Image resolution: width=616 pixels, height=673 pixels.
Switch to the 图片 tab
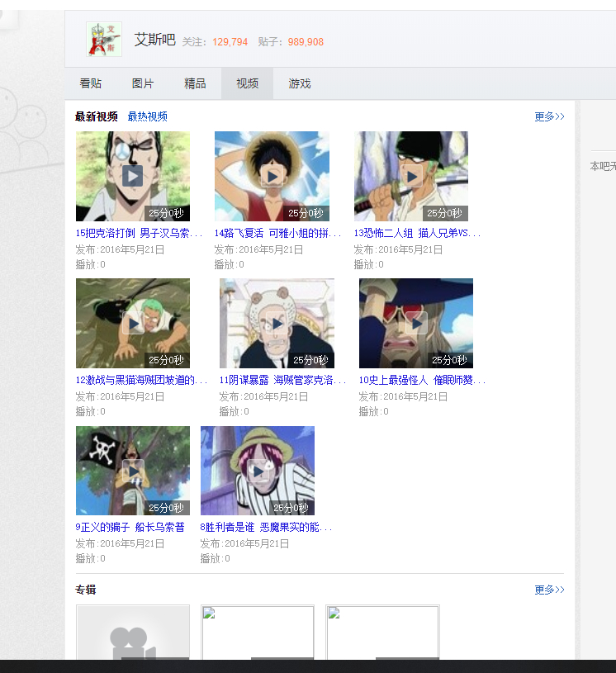[143, 83]
